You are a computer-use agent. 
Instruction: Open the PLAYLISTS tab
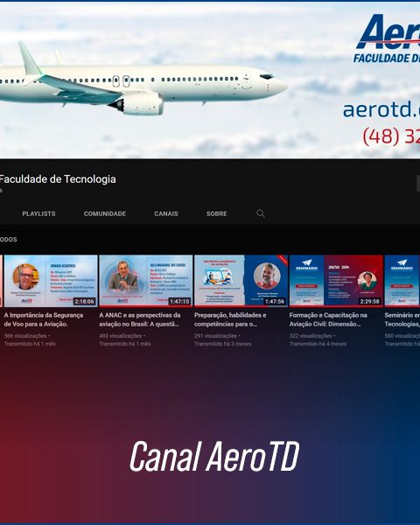point(38,213)
